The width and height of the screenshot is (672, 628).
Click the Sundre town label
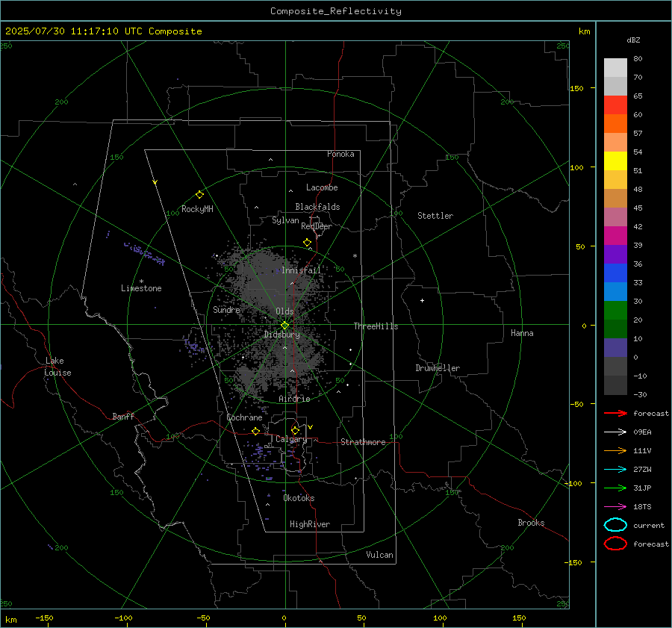(226, 310)
